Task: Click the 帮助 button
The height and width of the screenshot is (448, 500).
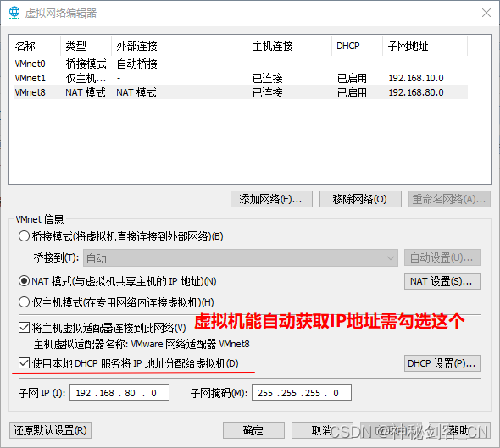Action: click(x=459, y=430)
